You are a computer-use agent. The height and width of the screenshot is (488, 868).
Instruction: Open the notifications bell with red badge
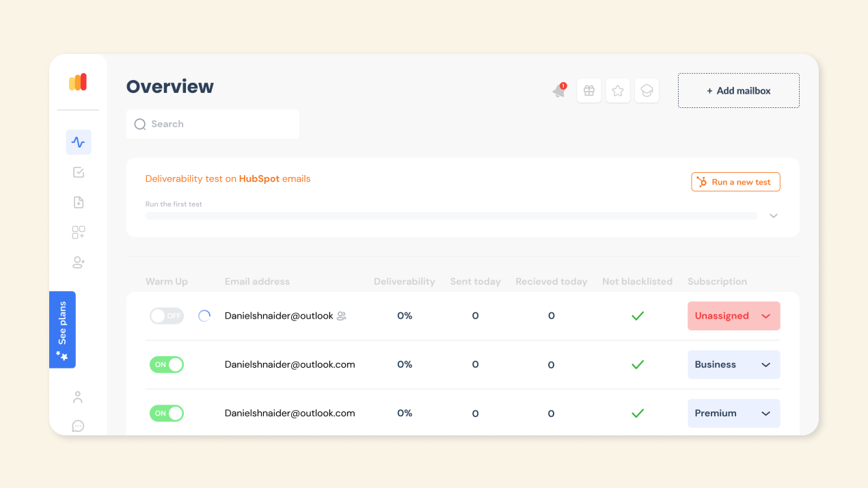click(x=559, y=91)
